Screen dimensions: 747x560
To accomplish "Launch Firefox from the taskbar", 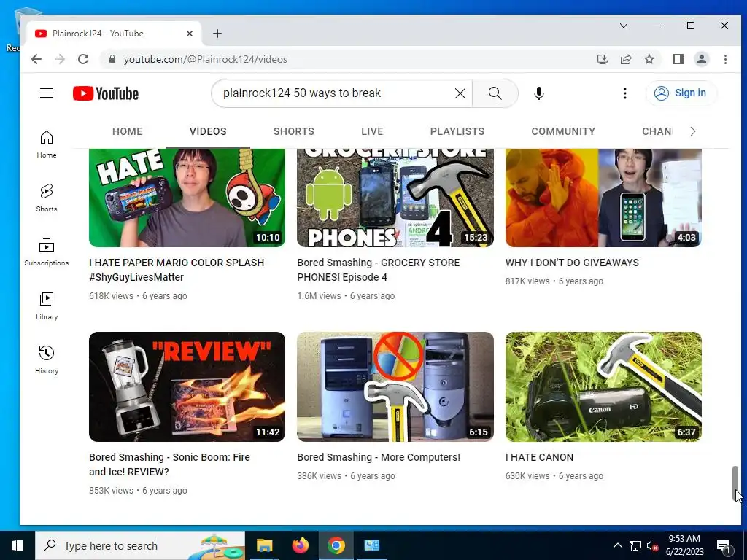I will tap(300, 545).
